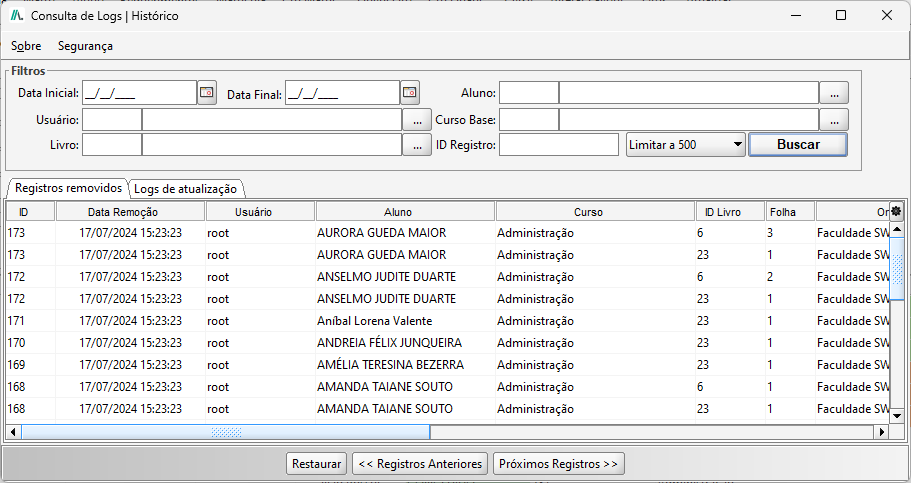Click the Livro code input field

(112, 145)
